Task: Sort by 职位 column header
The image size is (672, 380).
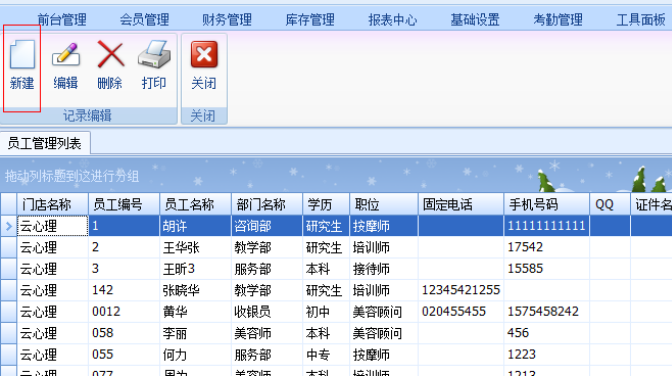Action: (x=384, y=204)
